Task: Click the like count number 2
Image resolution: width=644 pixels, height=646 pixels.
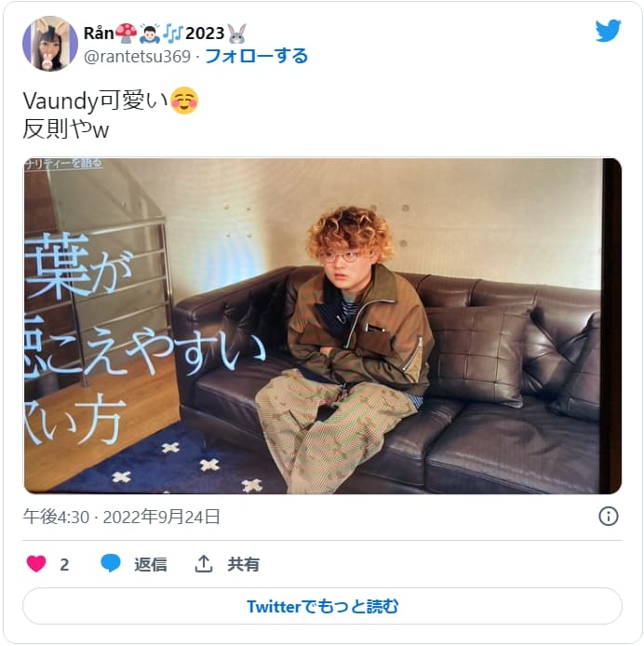Action: (64, 564)
